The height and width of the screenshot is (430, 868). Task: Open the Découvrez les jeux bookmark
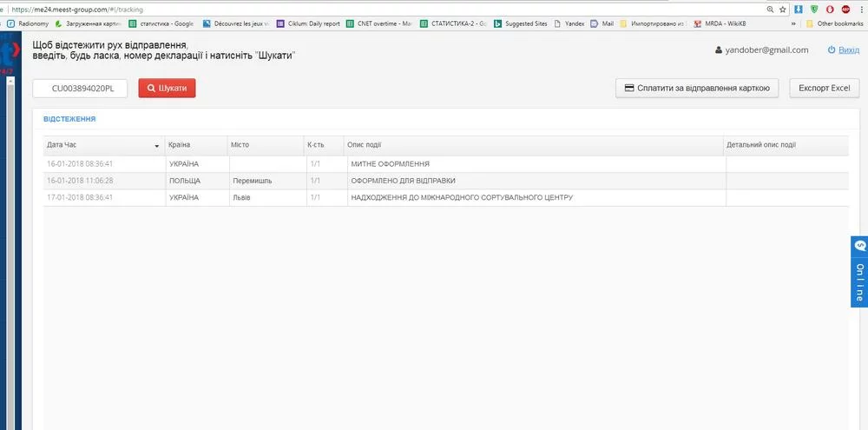click(235, 23)
